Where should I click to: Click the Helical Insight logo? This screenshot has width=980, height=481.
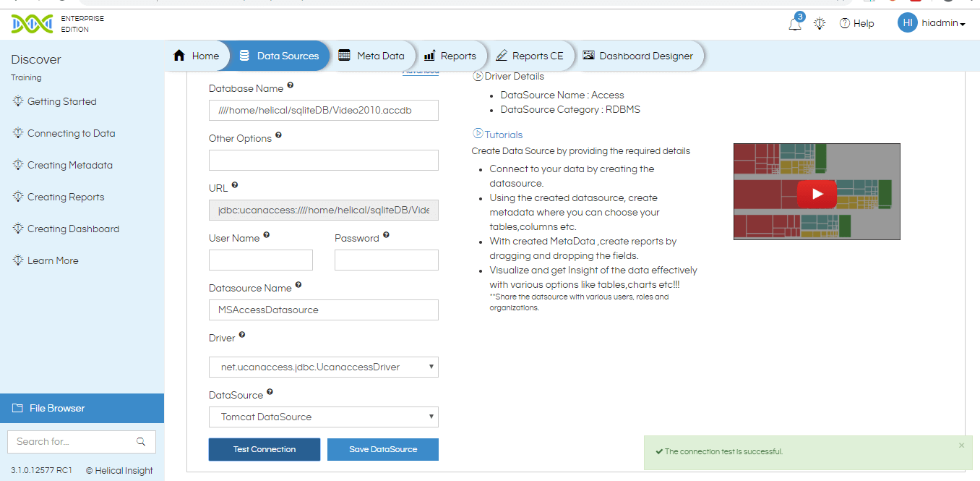(x=33, y=24)
